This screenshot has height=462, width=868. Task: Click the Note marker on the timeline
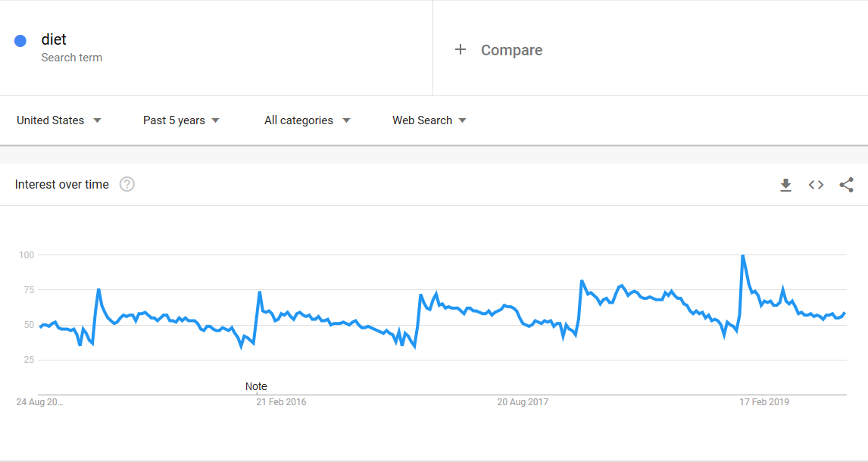[256, 386]
